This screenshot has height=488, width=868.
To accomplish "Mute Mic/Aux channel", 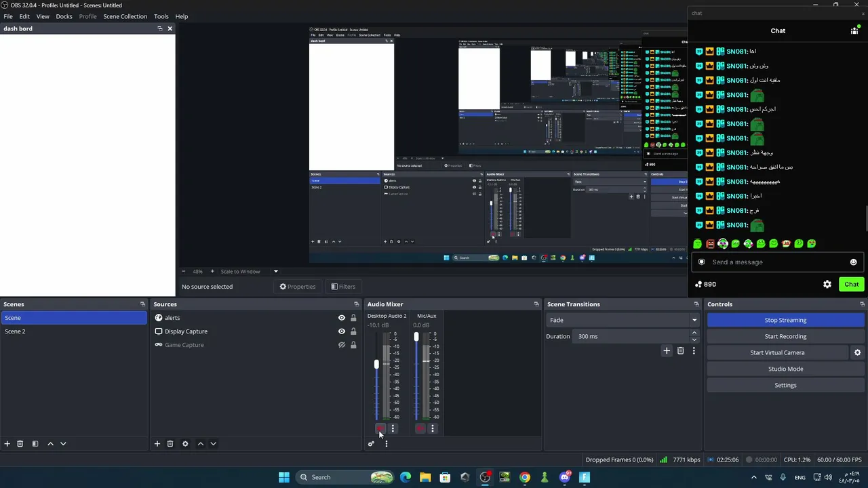I will (420, 428).
